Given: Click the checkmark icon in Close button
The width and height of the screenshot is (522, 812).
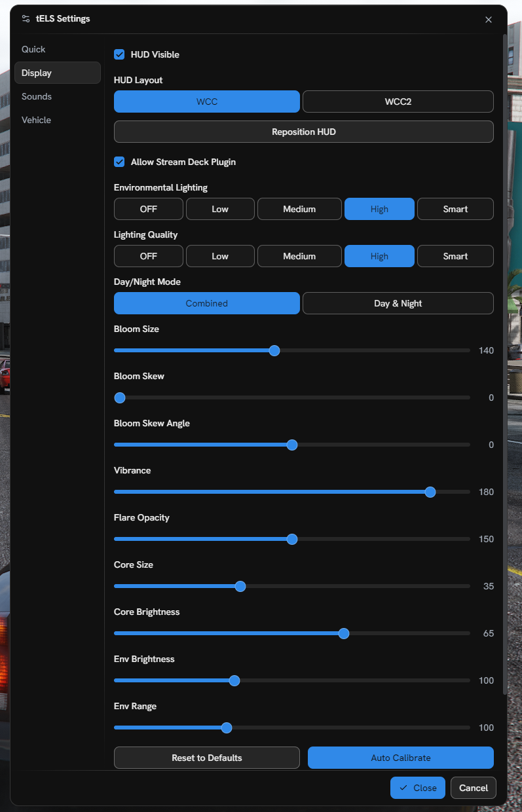Looking at the screenshot, I should [403, 788].
